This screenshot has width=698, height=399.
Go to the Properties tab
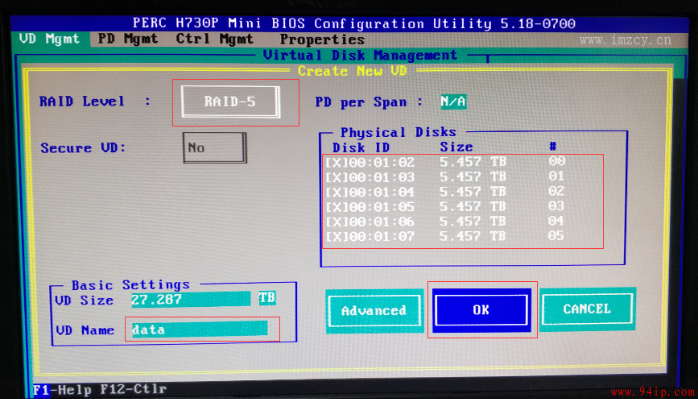[322, 40]
